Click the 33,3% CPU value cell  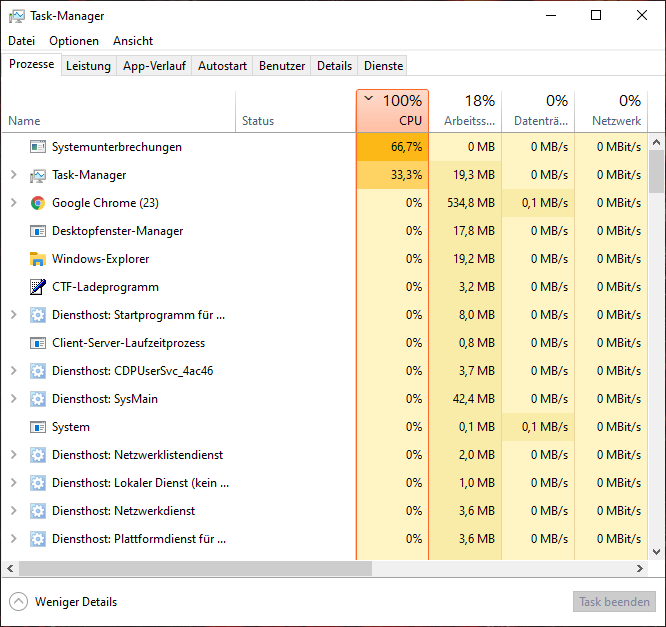click(392, 175)
